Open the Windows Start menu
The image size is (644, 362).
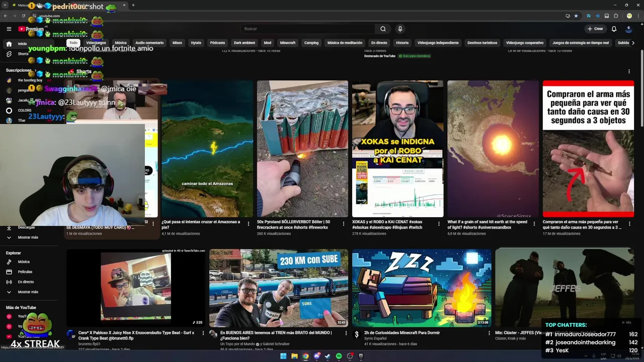point(283,356)
